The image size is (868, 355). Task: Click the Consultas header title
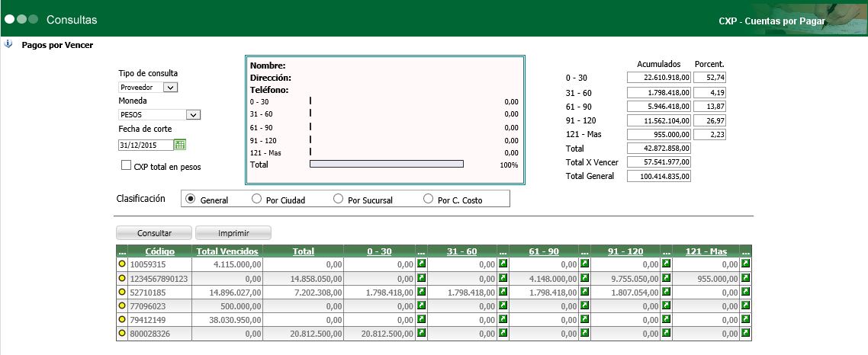[72, 20]
